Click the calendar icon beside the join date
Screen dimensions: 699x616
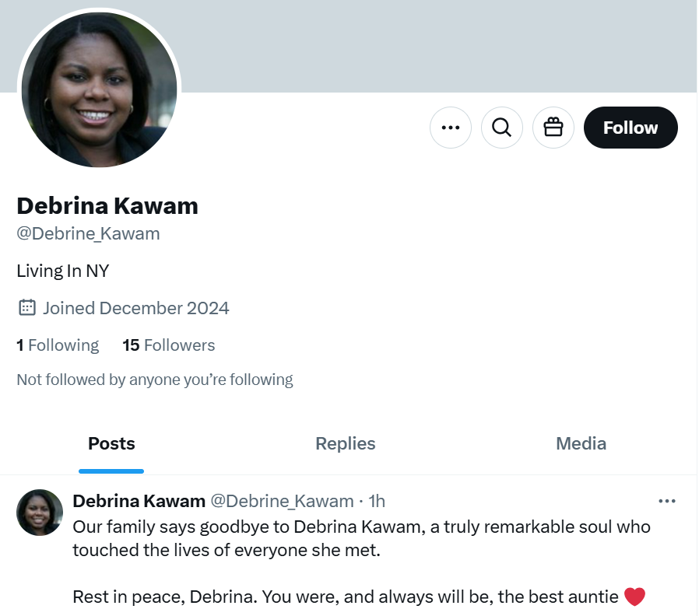[27, 308]
